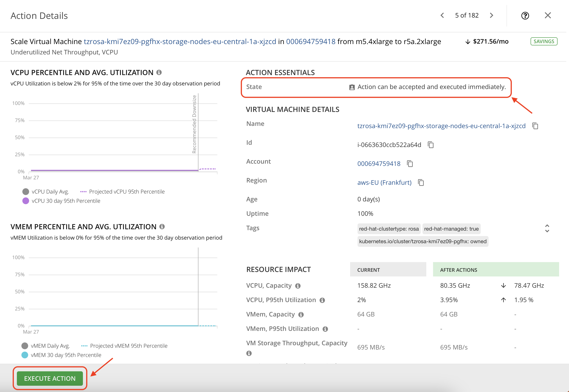
Task: Toggle vMEM Daily Avg. legend series
Action: (x=46, y=346)
